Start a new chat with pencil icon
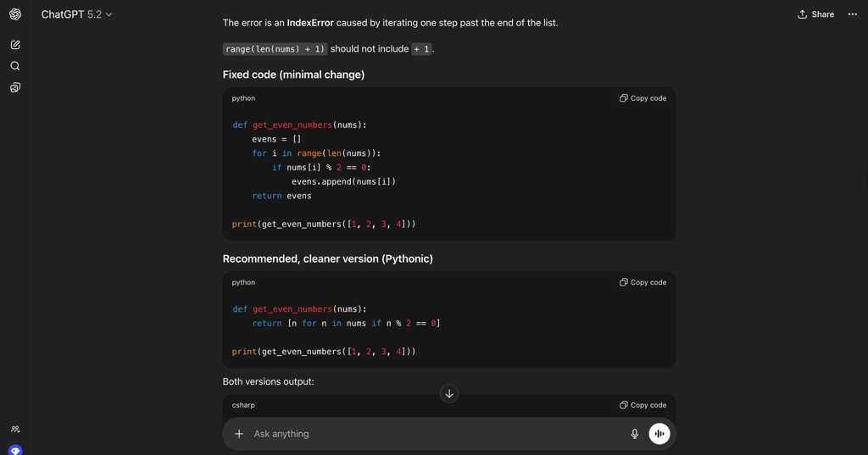This screenshot has width=868, height=455. pyautogui.click(x=15, y=45)
